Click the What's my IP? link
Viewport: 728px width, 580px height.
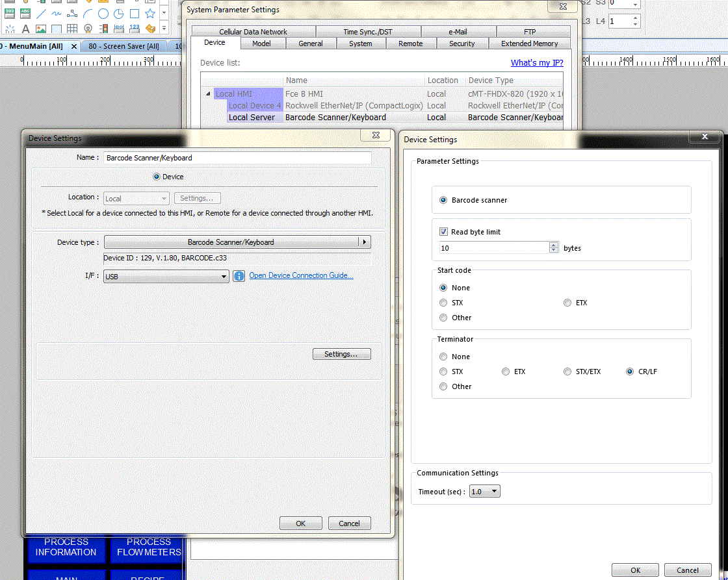pyautogui.click(x=536, y=63)
